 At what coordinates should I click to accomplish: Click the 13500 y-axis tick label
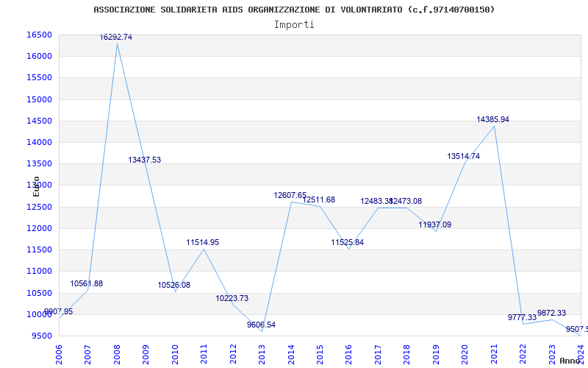click(x=40, y=163)
